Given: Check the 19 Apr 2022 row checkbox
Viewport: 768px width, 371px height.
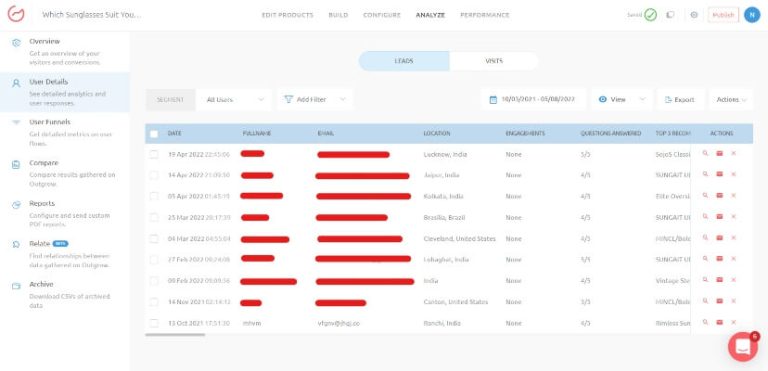Looking at the screenshot, I should click(154, 154).
